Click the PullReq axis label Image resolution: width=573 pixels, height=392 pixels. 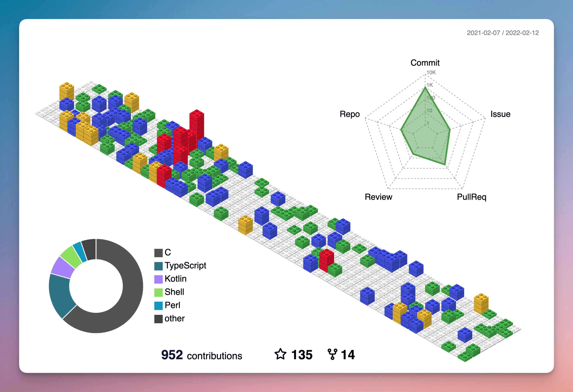(x=471, y=197)
